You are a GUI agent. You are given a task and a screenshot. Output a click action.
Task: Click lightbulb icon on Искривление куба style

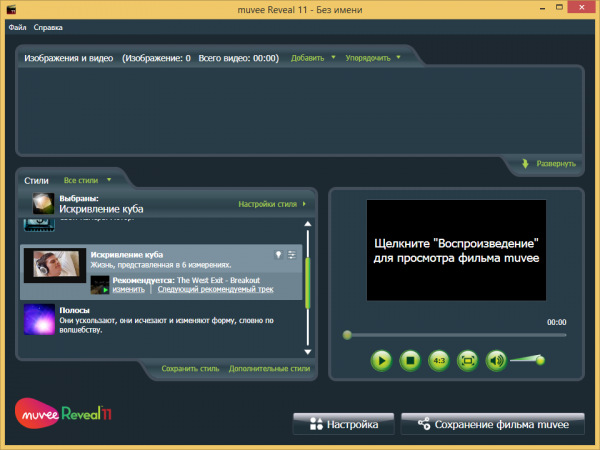tap(279, 255)
